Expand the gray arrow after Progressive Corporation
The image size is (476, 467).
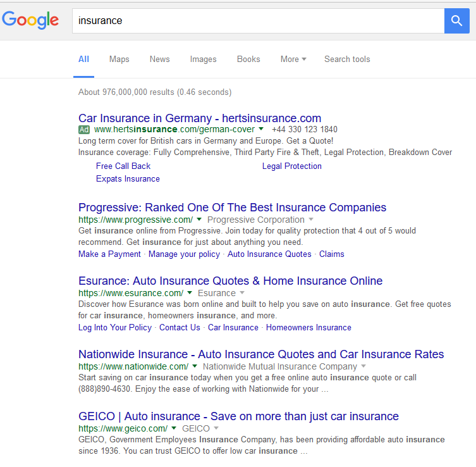tap(310, 220)
